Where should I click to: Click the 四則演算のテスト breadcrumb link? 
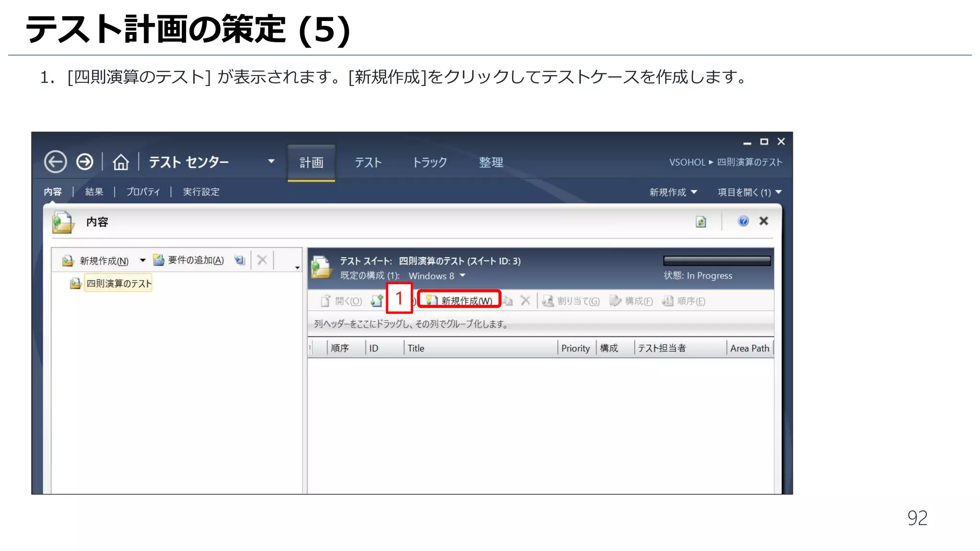coord(749,162)
